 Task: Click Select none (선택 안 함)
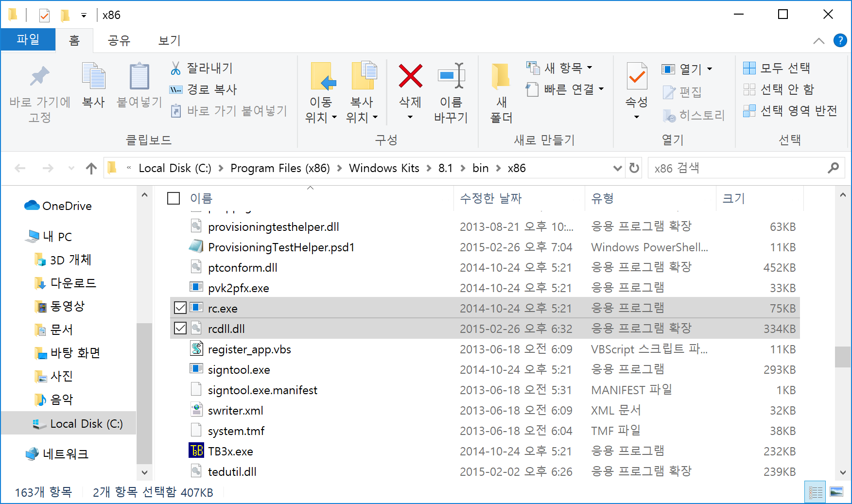pos(779,89)
